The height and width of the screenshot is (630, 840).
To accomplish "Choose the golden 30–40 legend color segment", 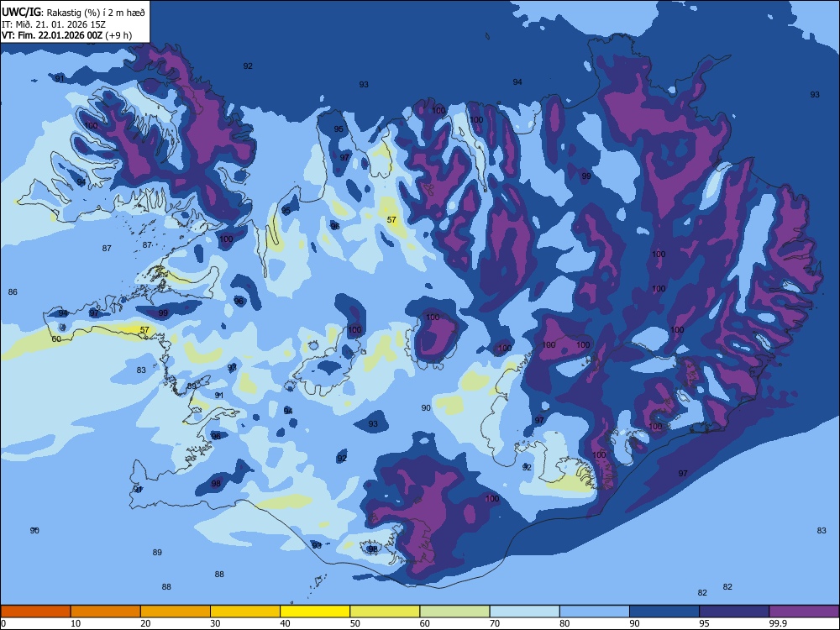I will 245,612.
